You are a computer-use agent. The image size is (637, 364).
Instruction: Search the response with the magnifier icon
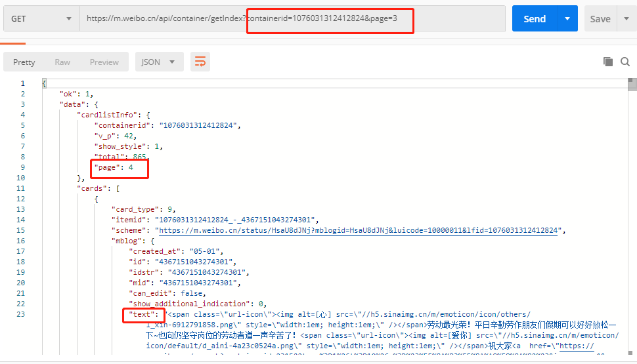[x=625, y=62]
